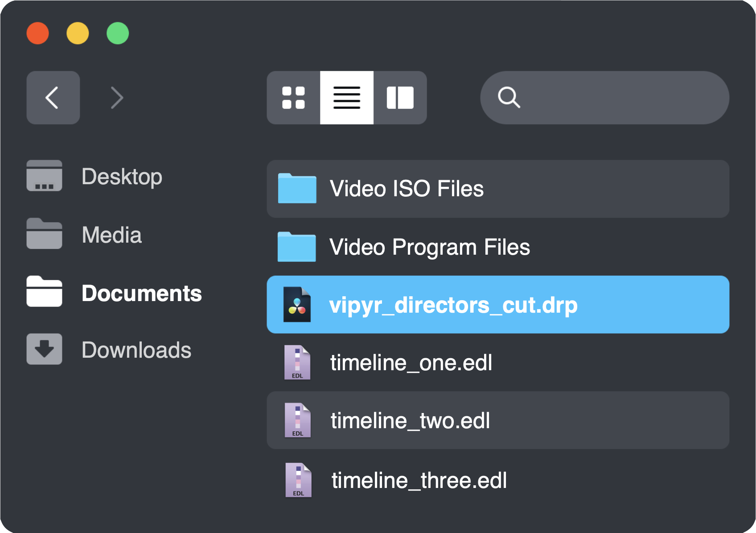Select the Video ISO Files row
Image resolution: width=756 pixels, height=533 pixels.
pyautogui.click(x=498, y=189)
